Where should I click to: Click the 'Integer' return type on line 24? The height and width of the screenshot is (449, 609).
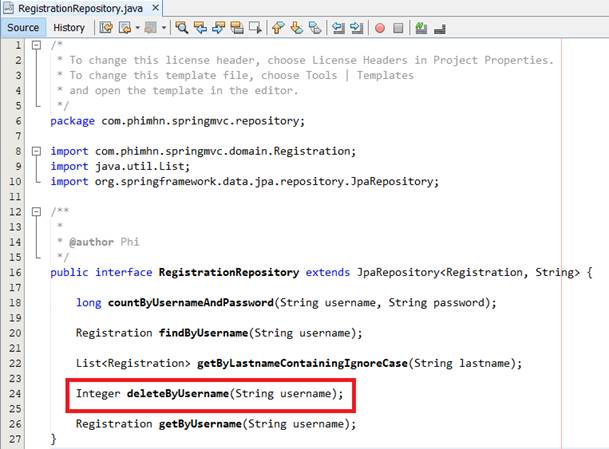coord(98,393)
